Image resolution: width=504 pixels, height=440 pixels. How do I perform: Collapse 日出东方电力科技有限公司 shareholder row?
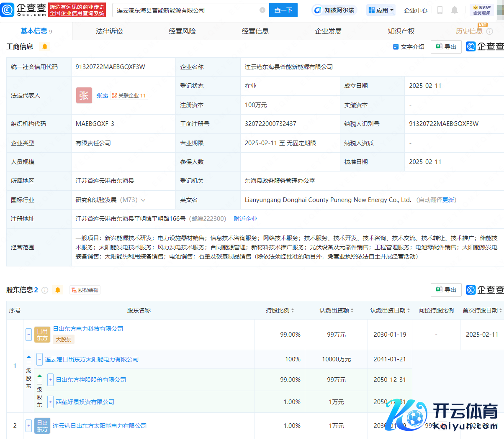click(28, 334)
